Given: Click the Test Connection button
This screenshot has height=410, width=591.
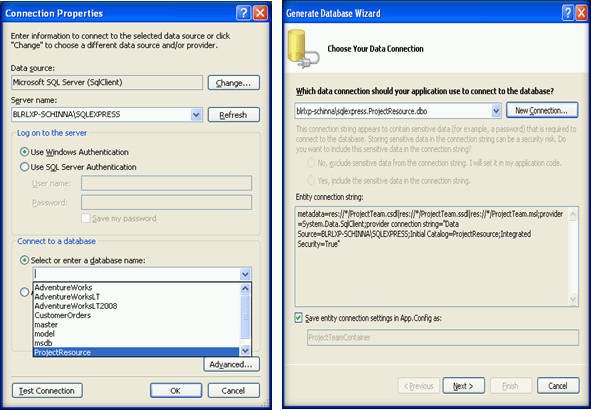Looking at the screenshot, I should pyautogui.click(x=47, y=391).
